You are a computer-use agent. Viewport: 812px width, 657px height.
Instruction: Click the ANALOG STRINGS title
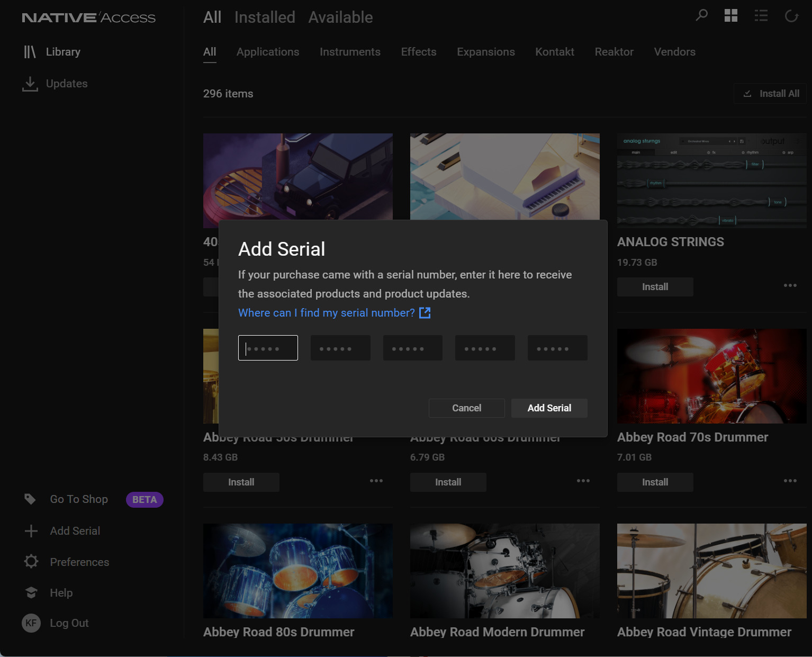coord(671,242)
